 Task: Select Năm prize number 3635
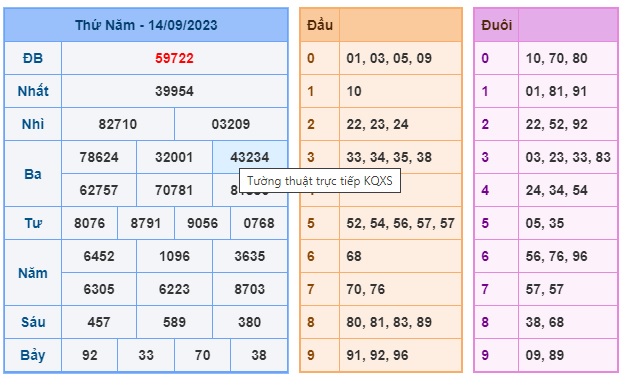coord(250,256)
